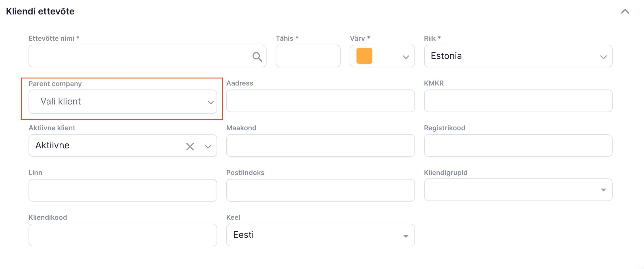Expand the Aktiivne klient dropdown arrow
The image size is (644, 269).
[208, 146]
